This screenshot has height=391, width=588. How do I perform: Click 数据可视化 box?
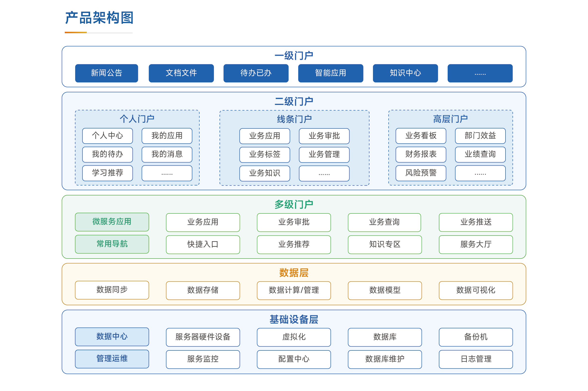pyautogui.click(x=476, y=291)
